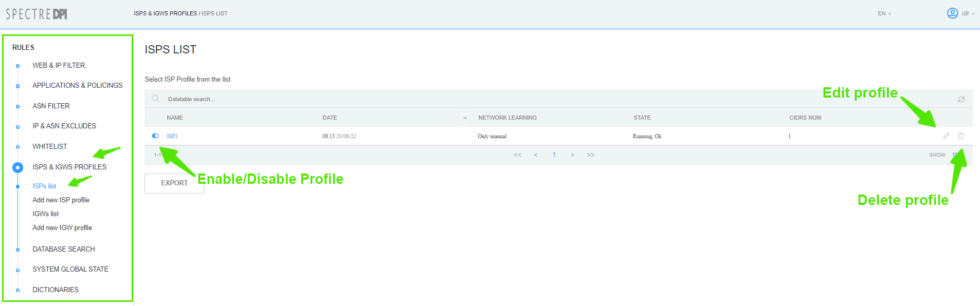Click the delete profile trash icon
Screen dimensions: 980x306
(x=960, y=136)
